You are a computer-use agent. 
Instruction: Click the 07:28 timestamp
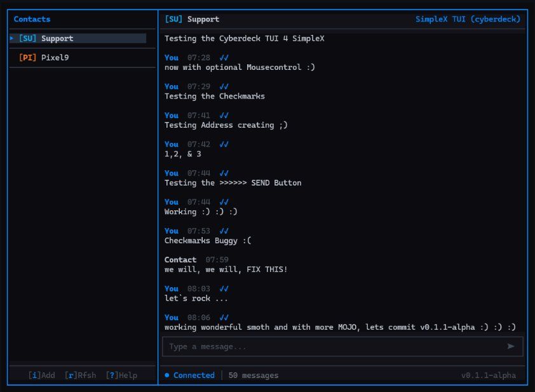tap(199, 58)
